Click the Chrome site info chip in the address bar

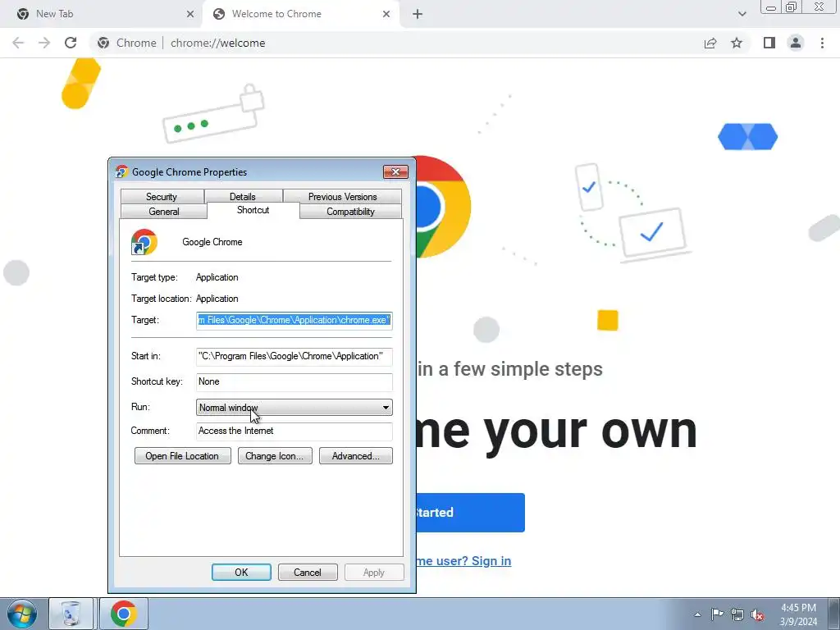point(127,43)
